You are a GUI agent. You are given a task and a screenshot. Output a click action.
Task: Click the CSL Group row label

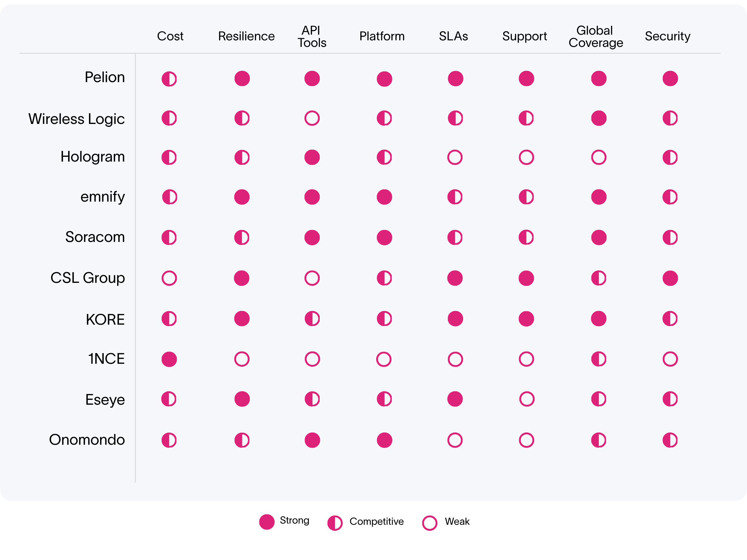pos(88,278)
